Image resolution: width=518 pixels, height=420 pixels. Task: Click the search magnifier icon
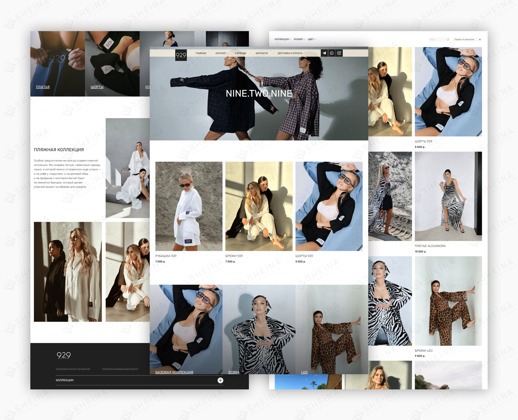pyautogui.click(x=448, y=39)
